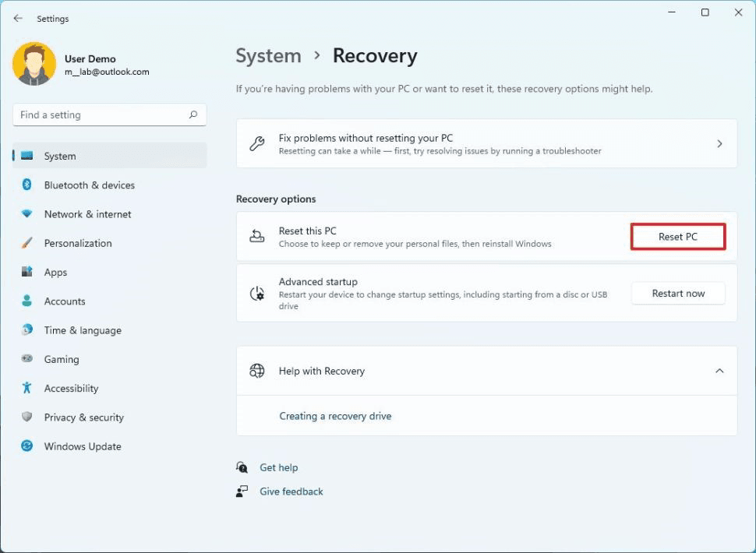Select the Network & internet wifi icon
The height and width of the screenshot is (553, 756).
(x=27, y=214)
